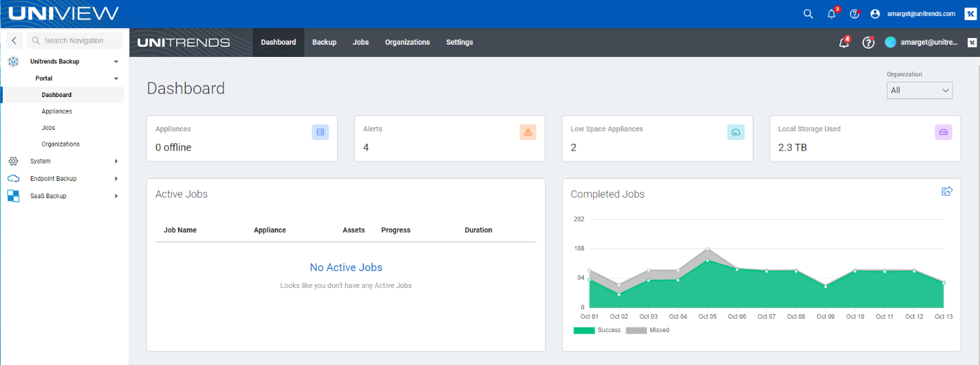Screen dimensions: 980x365
Task: Click the Low Space Appliances disk icon
Action: click(736, 132)
